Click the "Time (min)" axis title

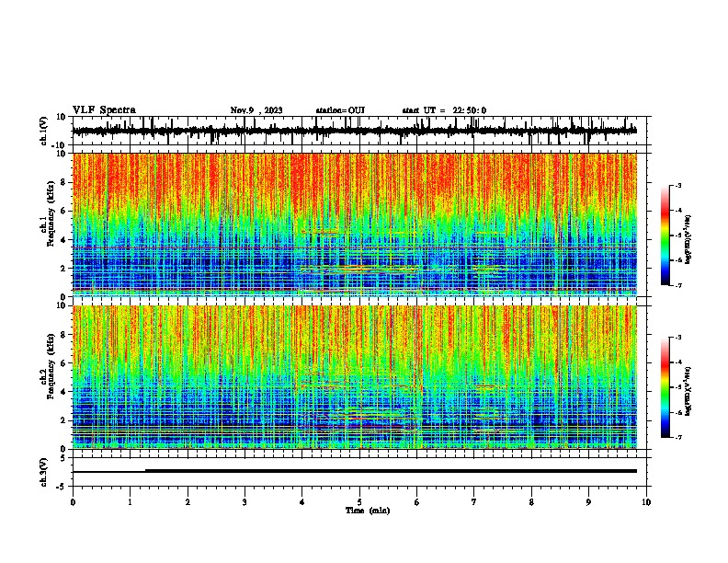[368, 511]
